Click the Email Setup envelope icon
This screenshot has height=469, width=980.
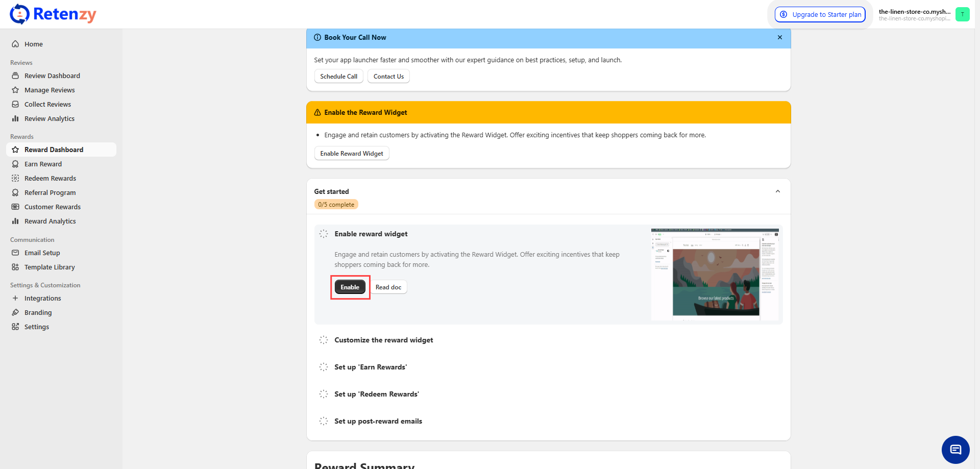tap(15, 253)
